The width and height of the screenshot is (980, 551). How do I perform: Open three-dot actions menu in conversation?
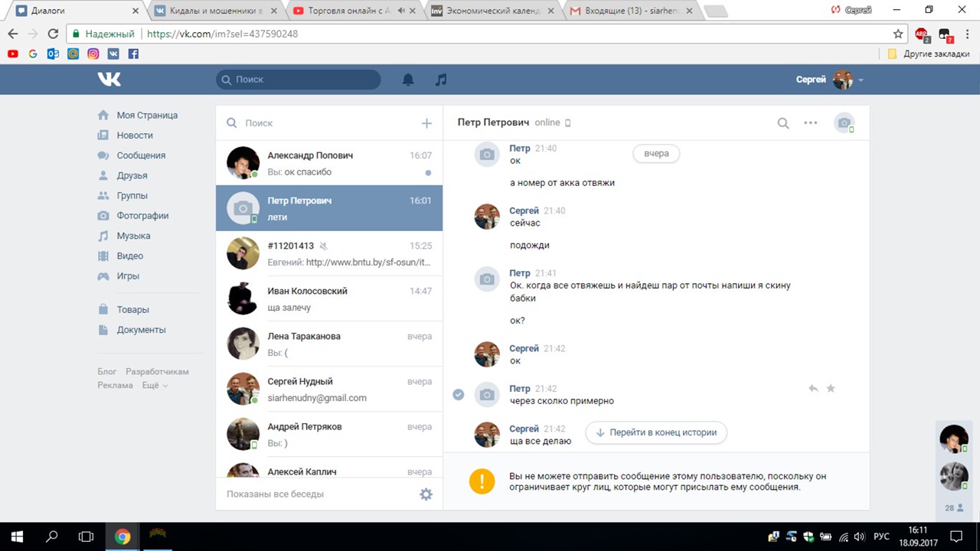pyautogui.click(x=810, y=123)
